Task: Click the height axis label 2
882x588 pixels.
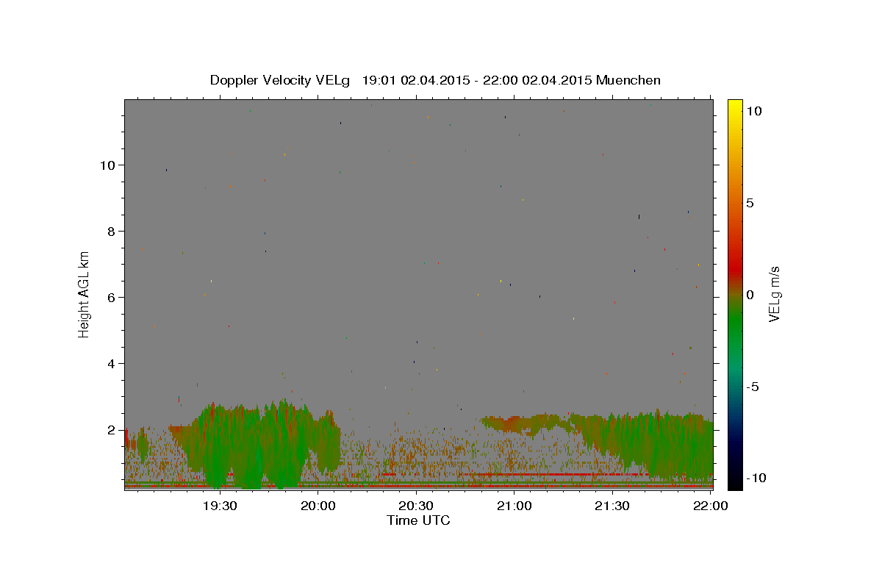Action: coord(111,430)
